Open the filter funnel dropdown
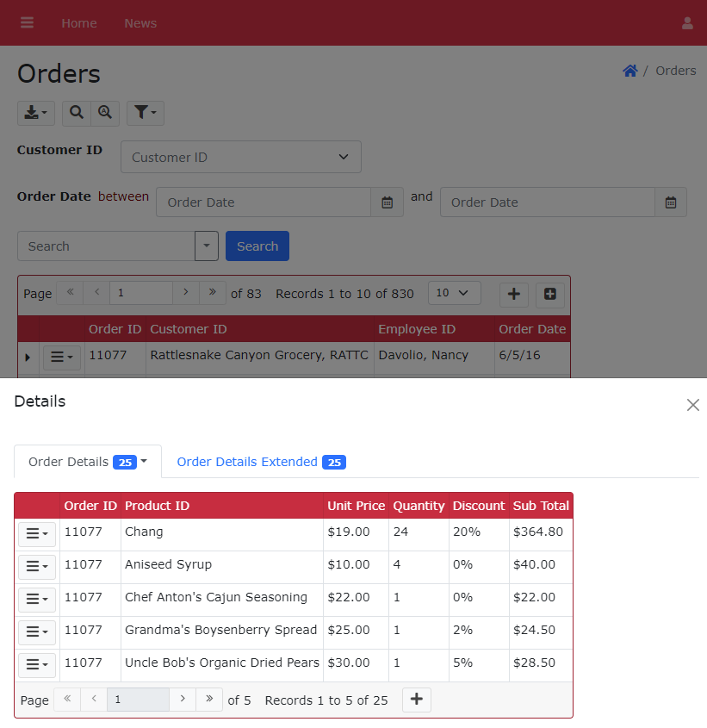This screenshot has width=707, height=728. 146,113
